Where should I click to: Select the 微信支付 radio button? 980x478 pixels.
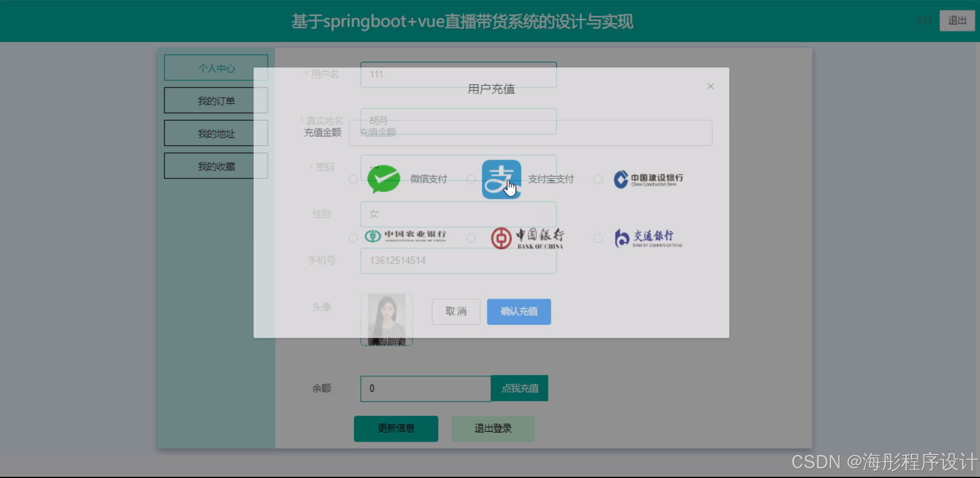353,179
